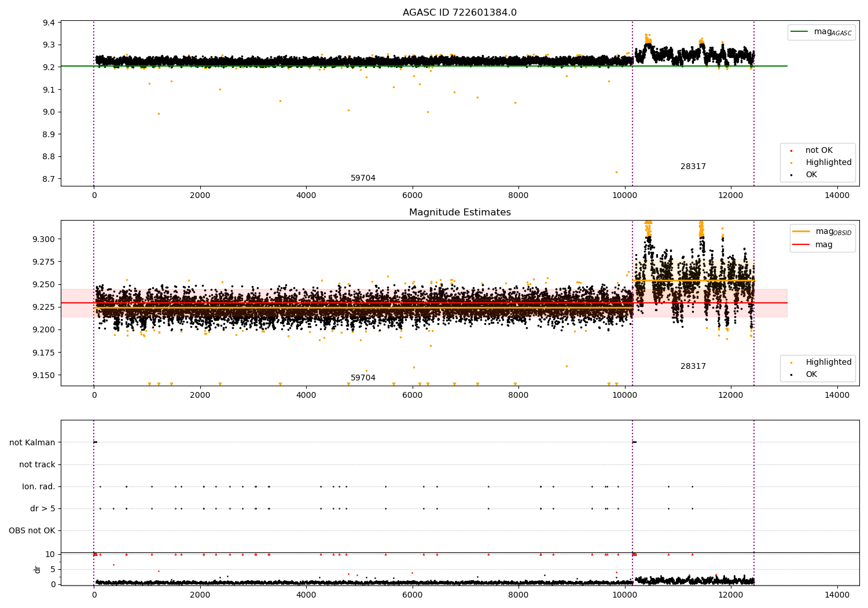Click x-axis tick '4000' under the bottom panel

306,595
